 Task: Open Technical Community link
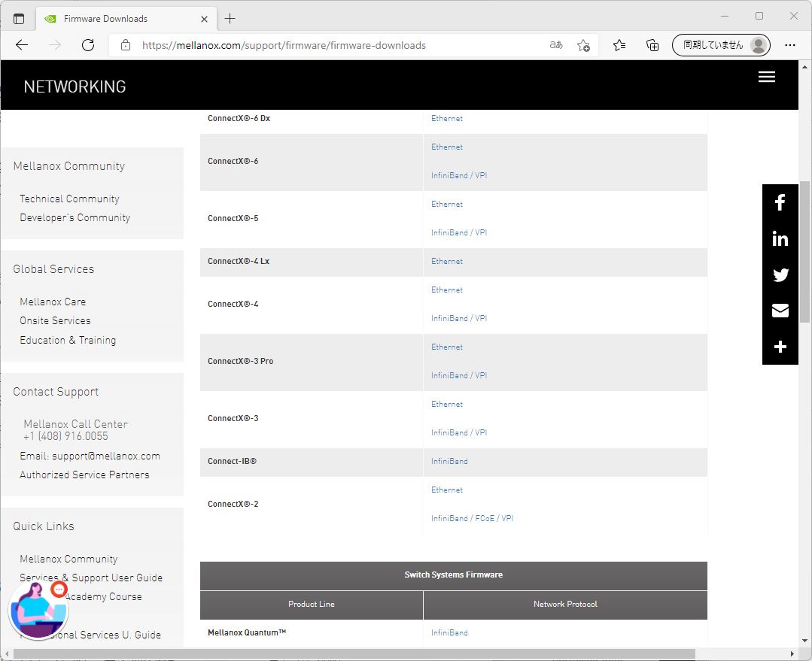(69, 199)
